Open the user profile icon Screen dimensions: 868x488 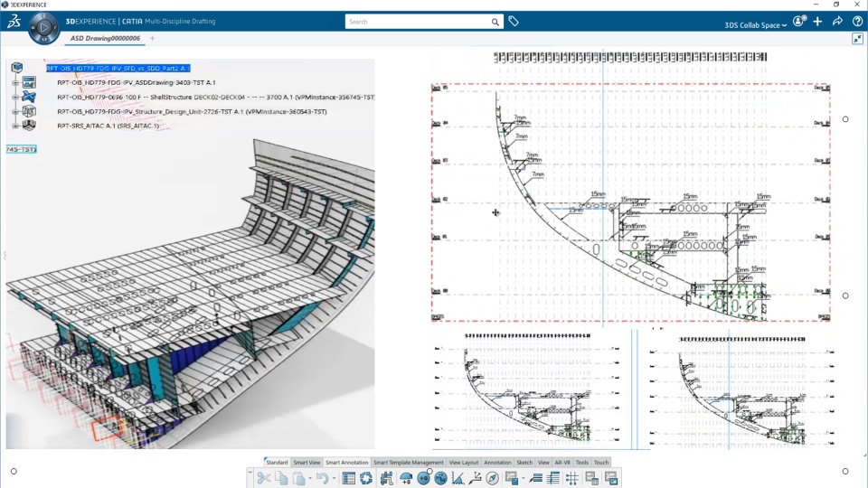coord(798,22)
